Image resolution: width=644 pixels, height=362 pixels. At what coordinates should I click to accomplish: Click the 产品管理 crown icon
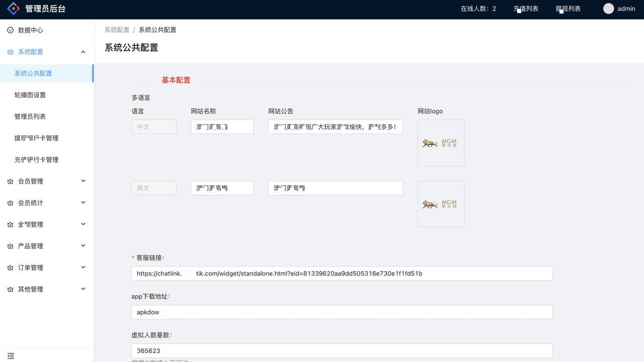[x=10, y=246]
